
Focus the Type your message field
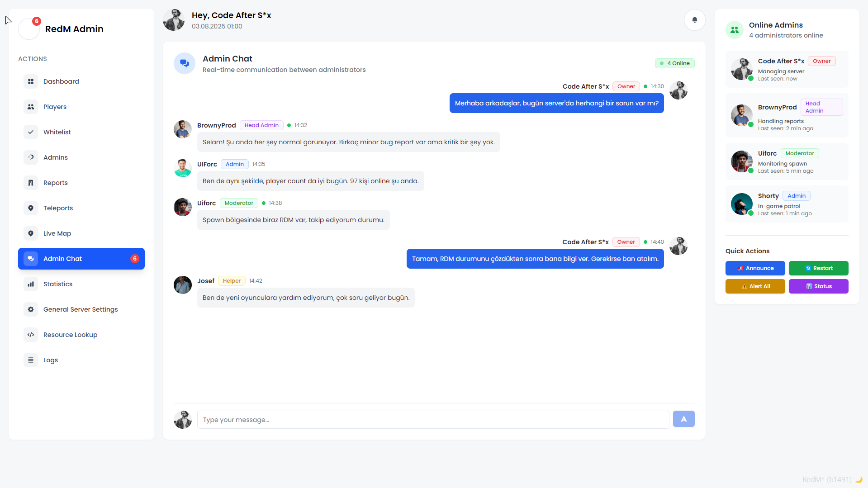433,420
